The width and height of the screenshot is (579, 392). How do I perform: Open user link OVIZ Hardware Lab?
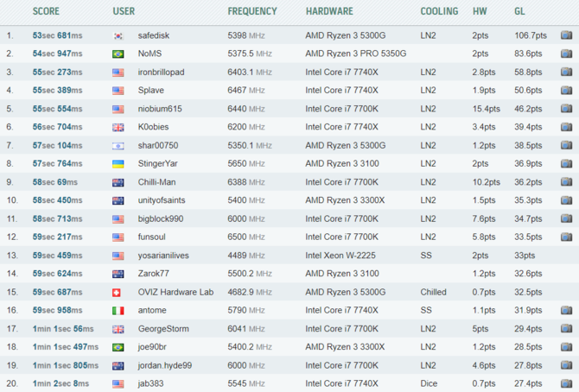click(175, 292)
